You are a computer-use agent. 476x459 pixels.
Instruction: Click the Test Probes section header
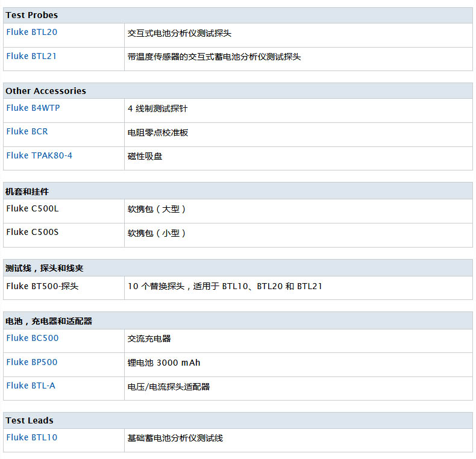pos(32,15)
